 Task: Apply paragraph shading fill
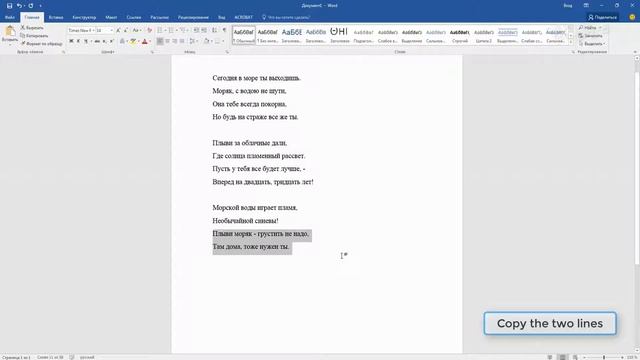point(207,41)
